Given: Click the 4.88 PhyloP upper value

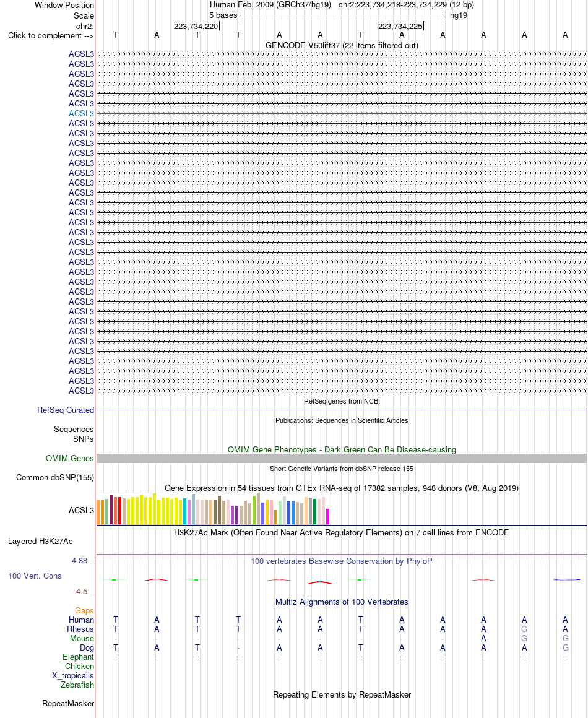Looking at the screenshot, I should pyautogui.click(x=79, y=561).
